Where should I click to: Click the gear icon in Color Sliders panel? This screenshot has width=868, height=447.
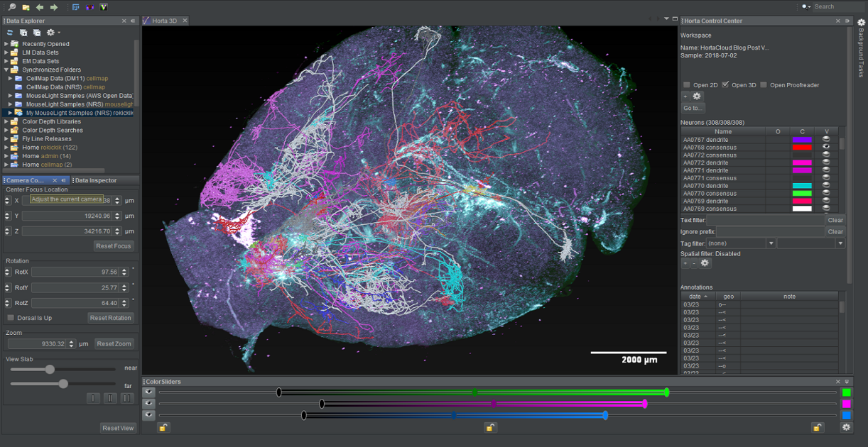845,427
